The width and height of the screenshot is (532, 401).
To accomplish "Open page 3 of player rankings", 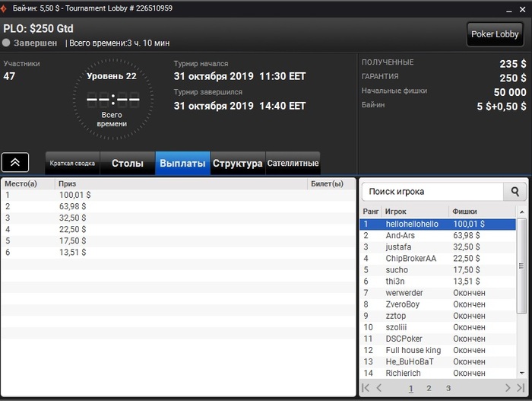I will click(x=448, y=388).
